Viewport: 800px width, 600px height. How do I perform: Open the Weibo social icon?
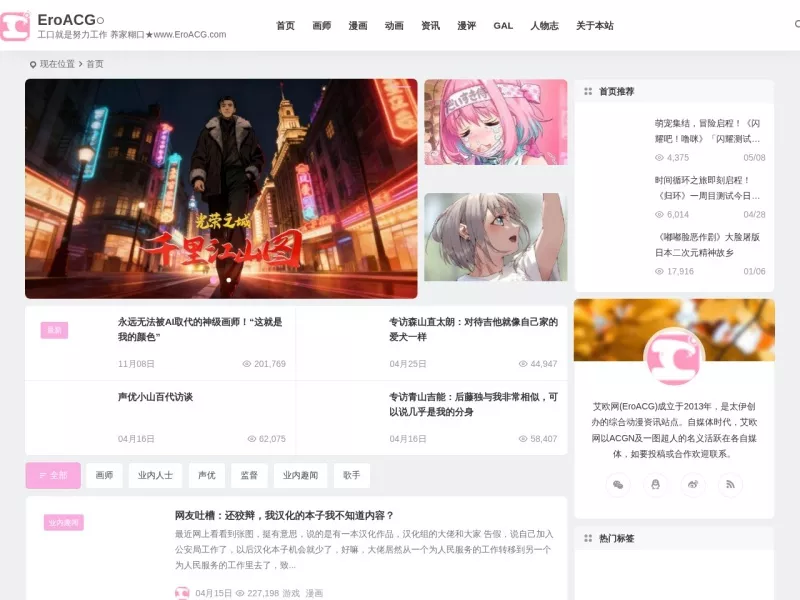tap(692, 484)
